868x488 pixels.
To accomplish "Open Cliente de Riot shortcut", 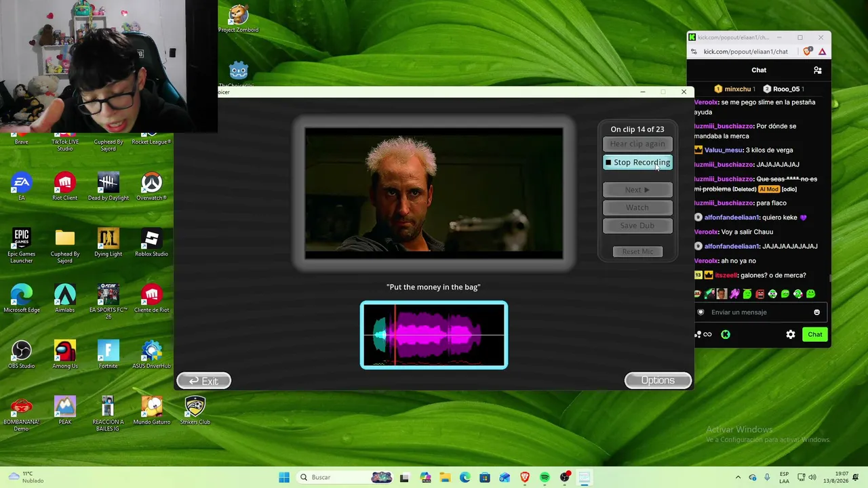I will click(151, 298).
